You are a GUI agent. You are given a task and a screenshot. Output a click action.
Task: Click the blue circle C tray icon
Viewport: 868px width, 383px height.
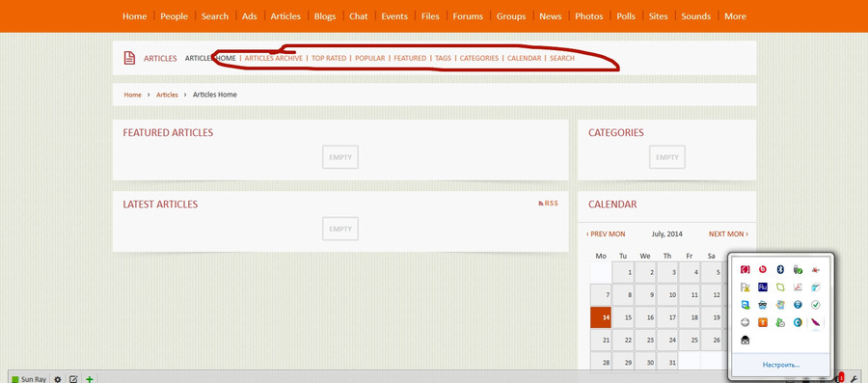798,322
